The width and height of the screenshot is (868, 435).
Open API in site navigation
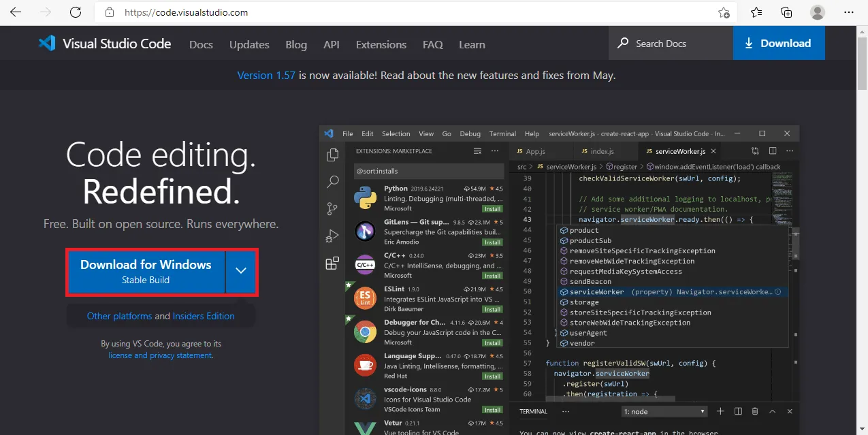point(332,44)
